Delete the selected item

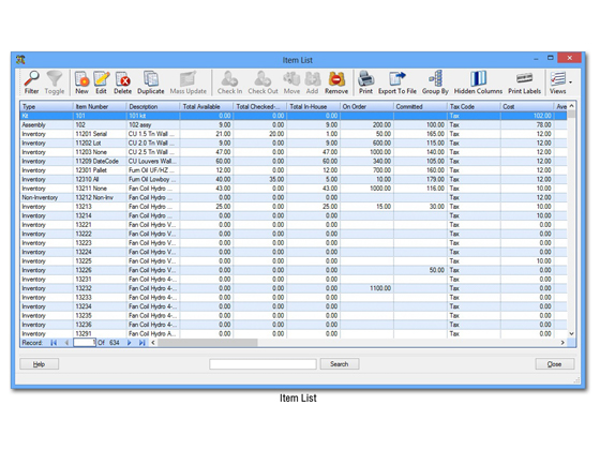(122, 81)
